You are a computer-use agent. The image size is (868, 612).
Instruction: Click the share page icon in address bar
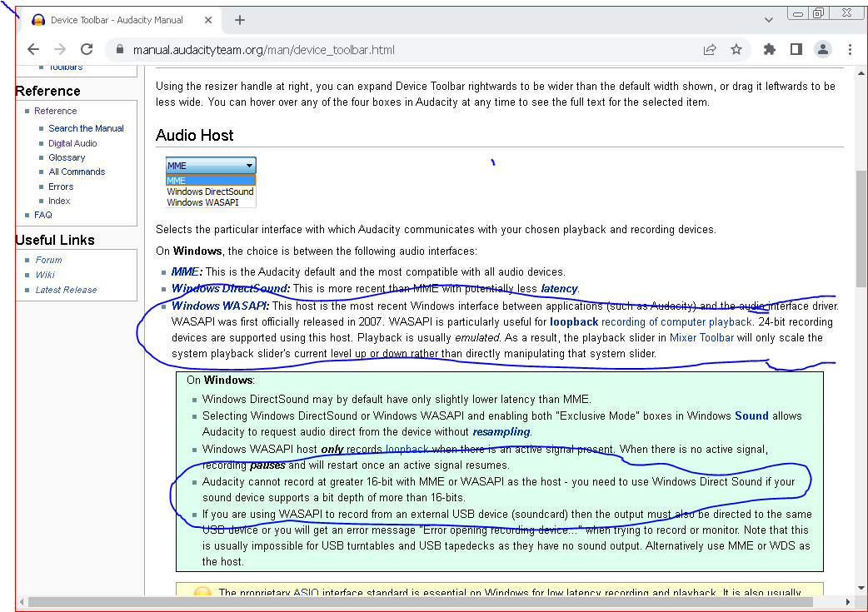pos(710,49)
